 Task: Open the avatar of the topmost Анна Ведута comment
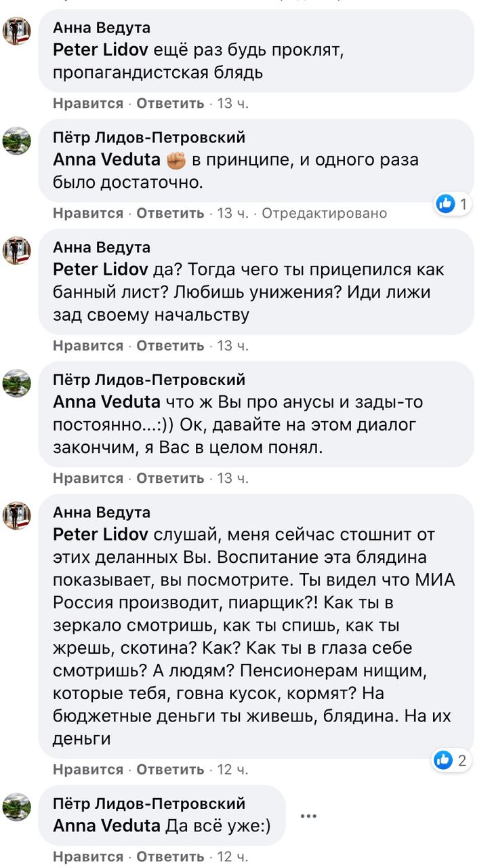[x=17, y=31]
